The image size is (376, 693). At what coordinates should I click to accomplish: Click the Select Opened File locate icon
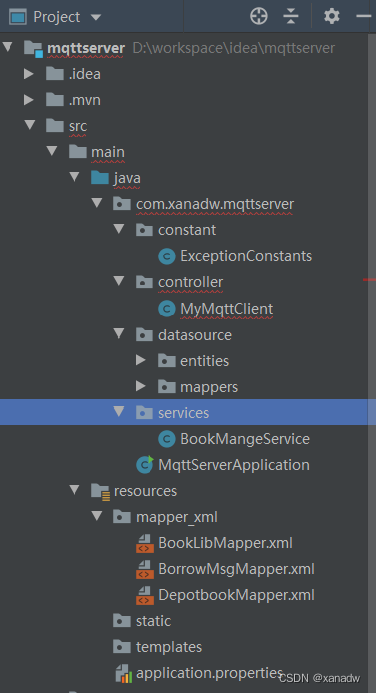click(x=258, y=17)
